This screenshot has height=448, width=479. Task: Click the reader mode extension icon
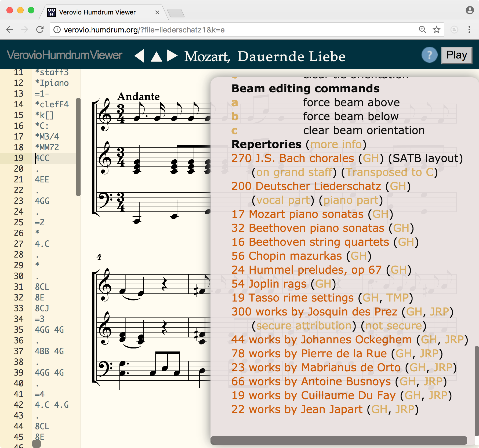coord(454,30)
